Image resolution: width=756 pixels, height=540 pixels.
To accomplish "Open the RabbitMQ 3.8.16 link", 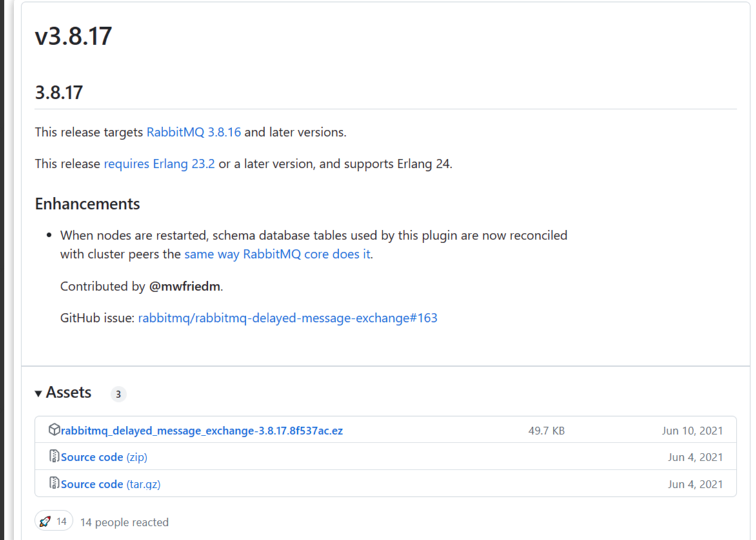I will [194, 132].
